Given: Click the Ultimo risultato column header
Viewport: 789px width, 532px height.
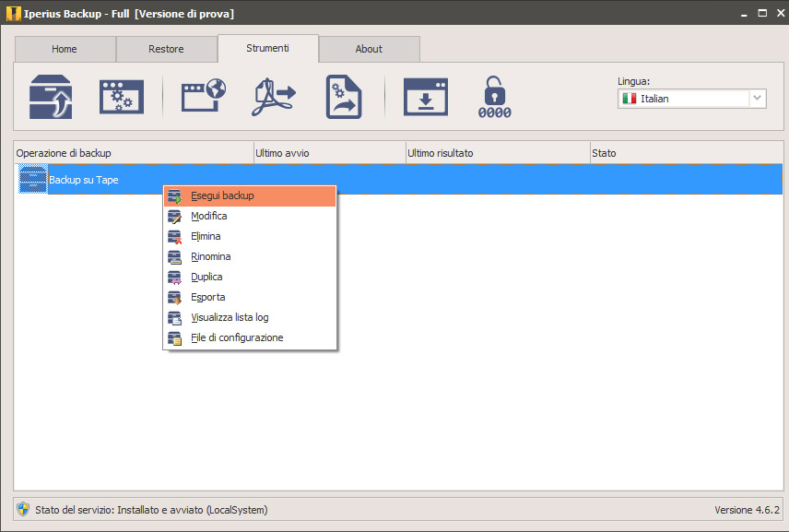Looking at the screenshot, I should pos(498,153).
